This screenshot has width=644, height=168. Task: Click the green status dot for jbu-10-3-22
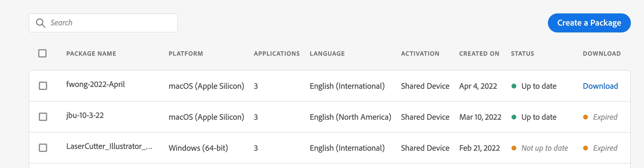[514, 117]
